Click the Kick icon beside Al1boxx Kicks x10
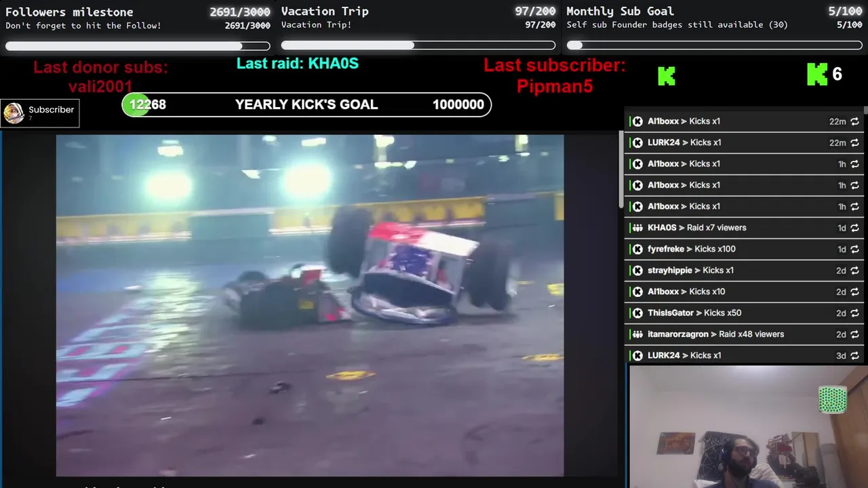Screen dimensions: 868x488 point(637,291)
